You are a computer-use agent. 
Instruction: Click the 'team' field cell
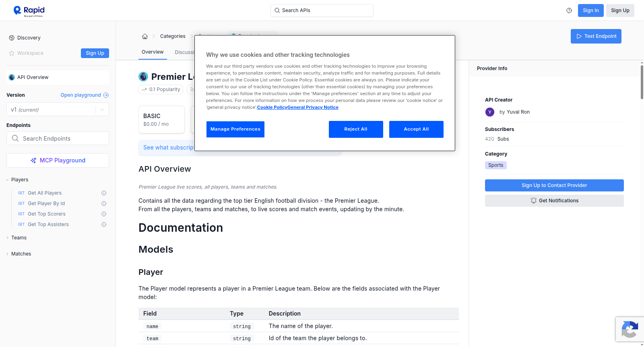click(x=152, y=339)
